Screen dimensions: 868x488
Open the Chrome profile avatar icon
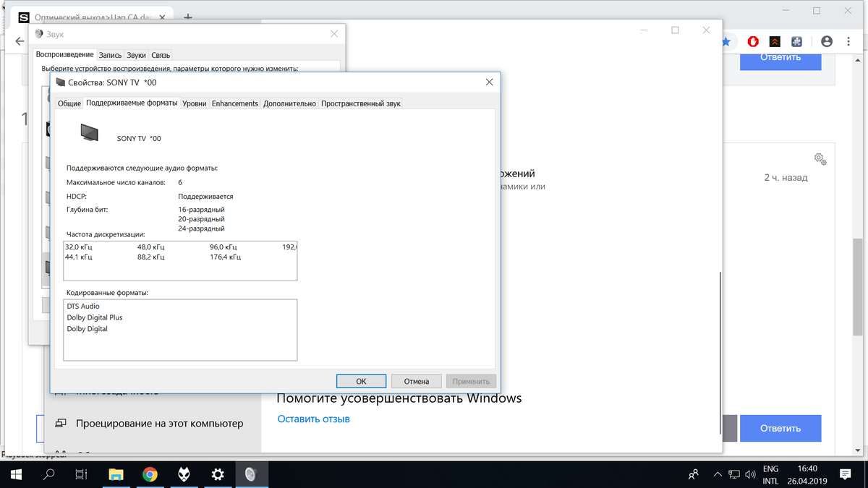[x=825, y=42]
